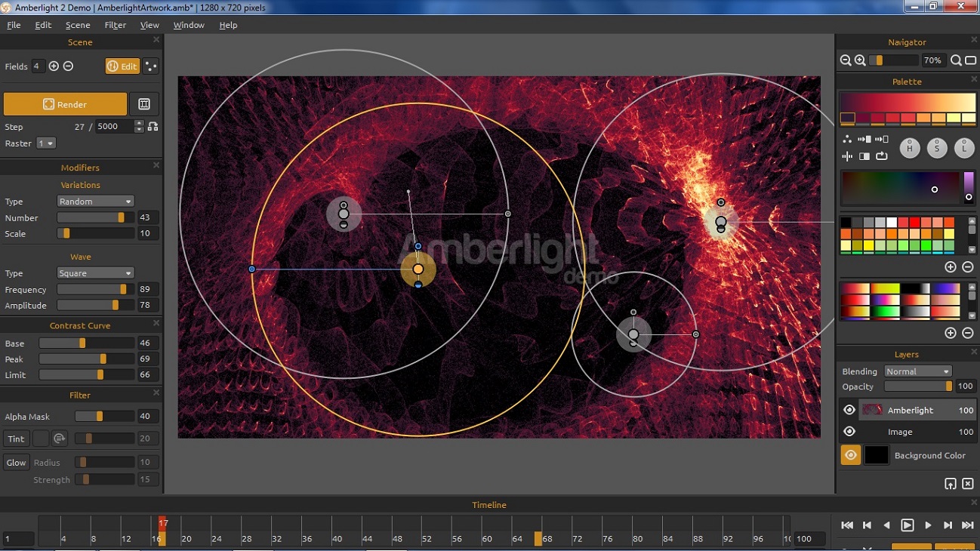Add swatch using plus below color swatches
Image resolution: width=980 pixels, height=551 pixels.
click(951, 267)
